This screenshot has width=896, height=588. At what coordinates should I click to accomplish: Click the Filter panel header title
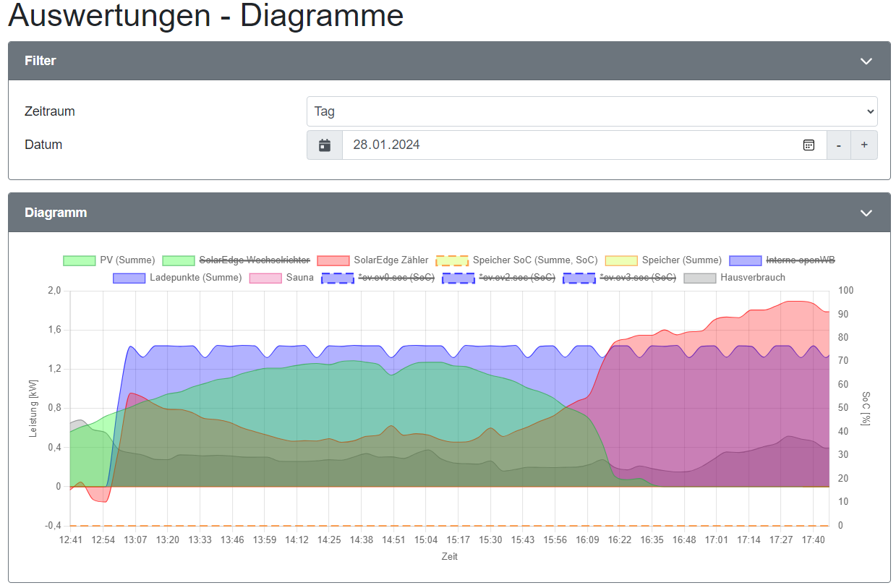[40, 61]
